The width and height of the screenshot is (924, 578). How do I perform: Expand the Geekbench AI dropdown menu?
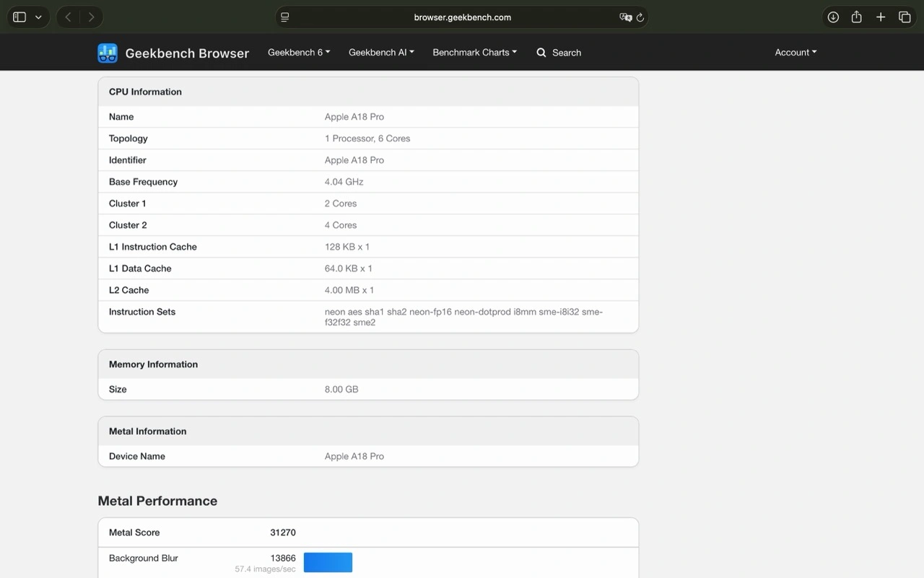pos(381,53)
